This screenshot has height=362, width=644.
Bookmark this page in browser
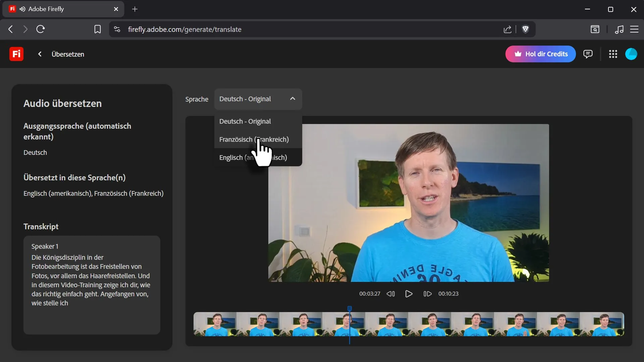98,29
